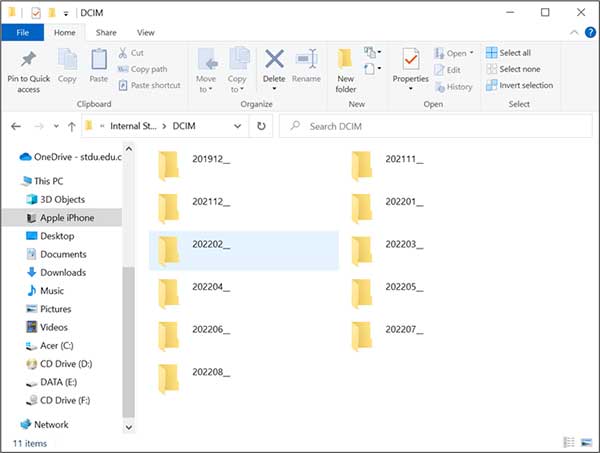Open the Recent locations dropdown

[56, 126]
